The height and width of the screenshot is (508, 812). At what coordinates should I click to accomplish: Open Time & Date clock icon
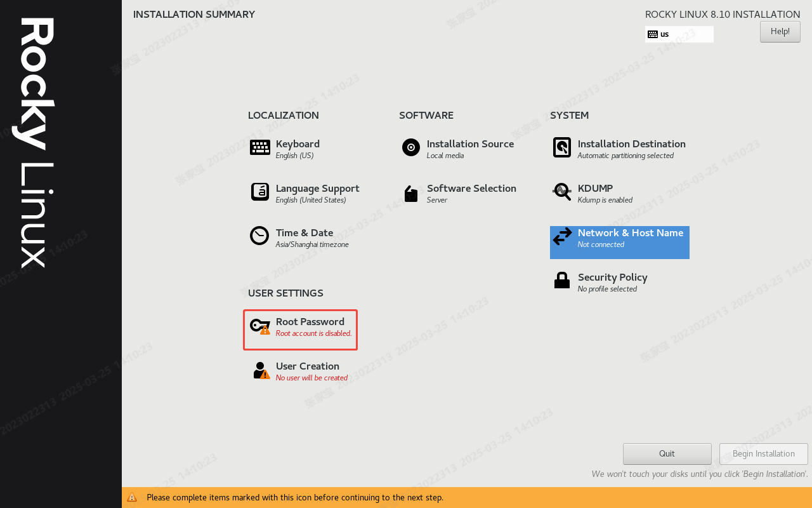pos(259,236)
